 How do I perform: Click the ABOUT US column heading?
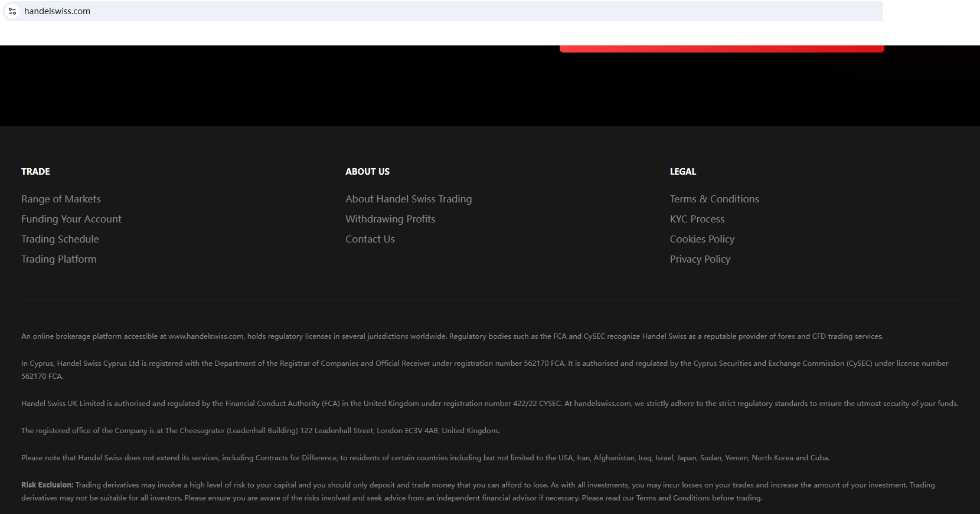pyautogui.click(x=367, y=172)
